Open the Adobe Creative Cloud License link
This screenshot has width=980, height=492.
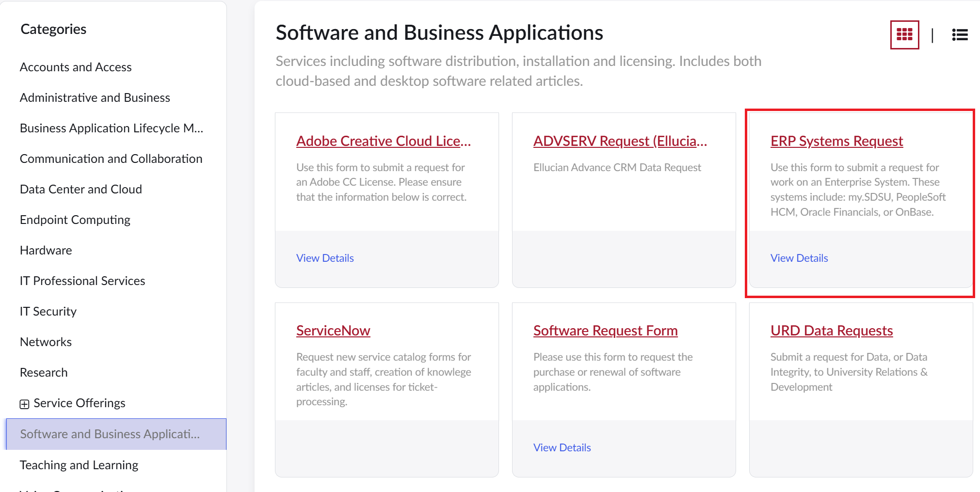click(383, 141)
